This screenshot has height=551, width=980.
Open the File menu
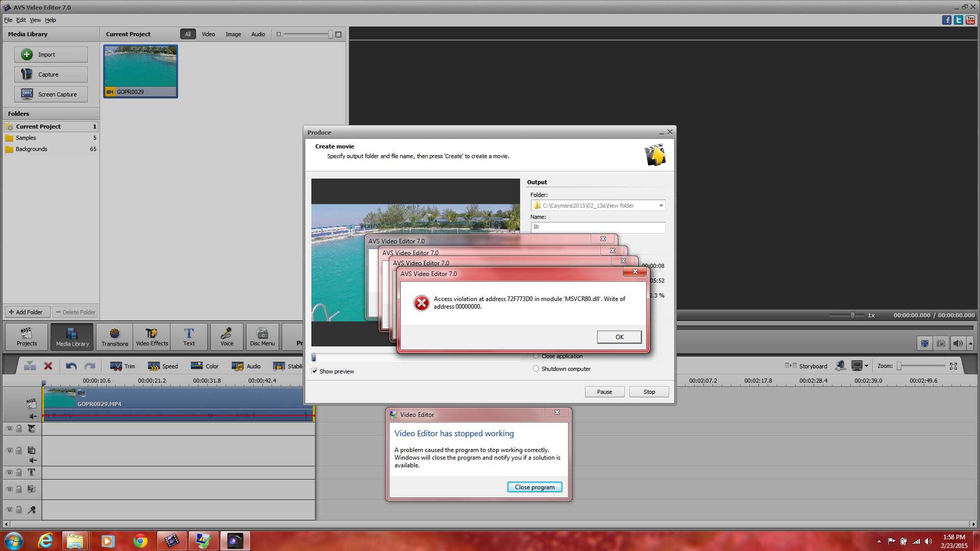(x=8, y=20)
